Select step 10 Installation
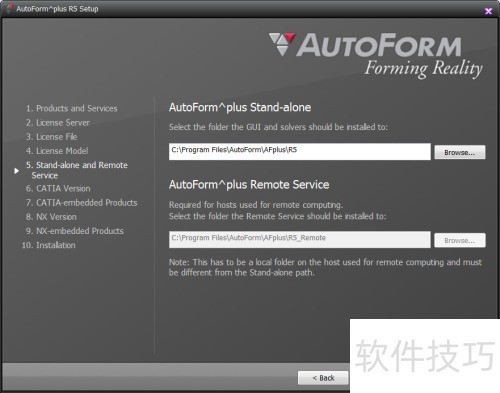Viewport: 500px width, 393px height. tap(49, 245)
